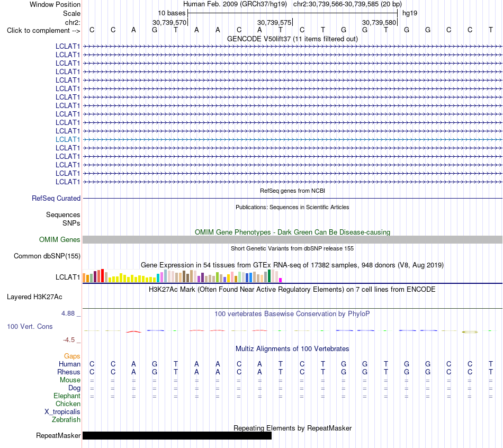
Task: Click the Layered H3K27Ac label
Action: coord(34,297)
